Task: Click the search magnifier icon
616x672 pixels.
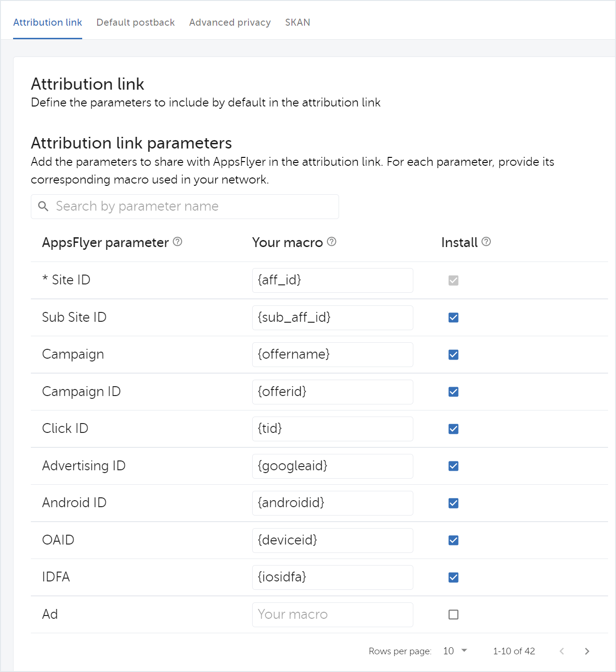Action: pyautogui.click(x=43, y=206)
